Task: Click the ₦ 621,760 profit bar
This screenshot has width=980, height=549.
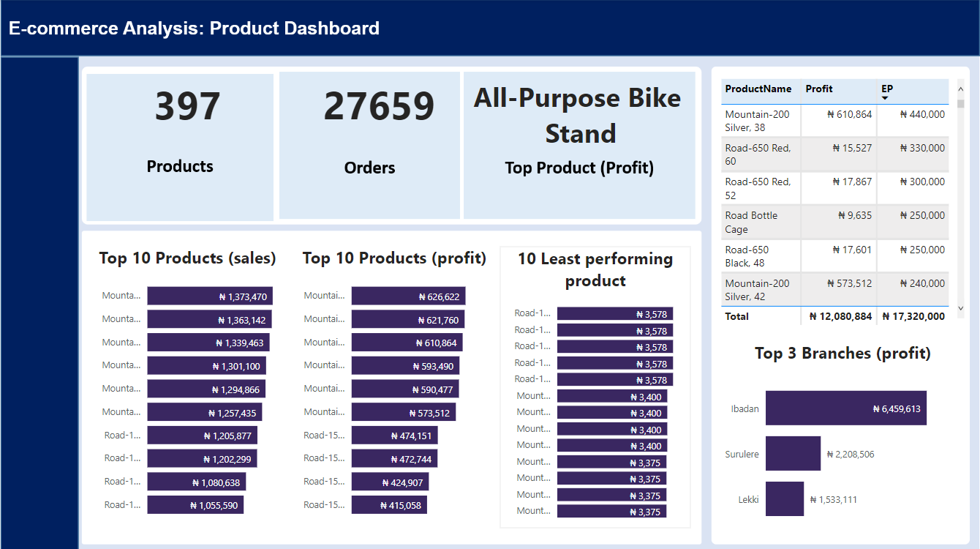Action: click(408, 319)
